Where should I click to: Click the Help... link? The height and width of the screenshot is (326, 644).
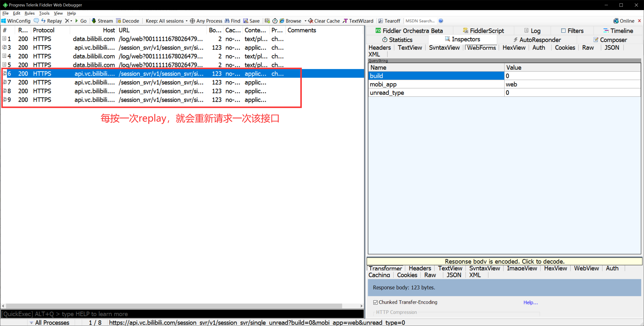(531, 303)
